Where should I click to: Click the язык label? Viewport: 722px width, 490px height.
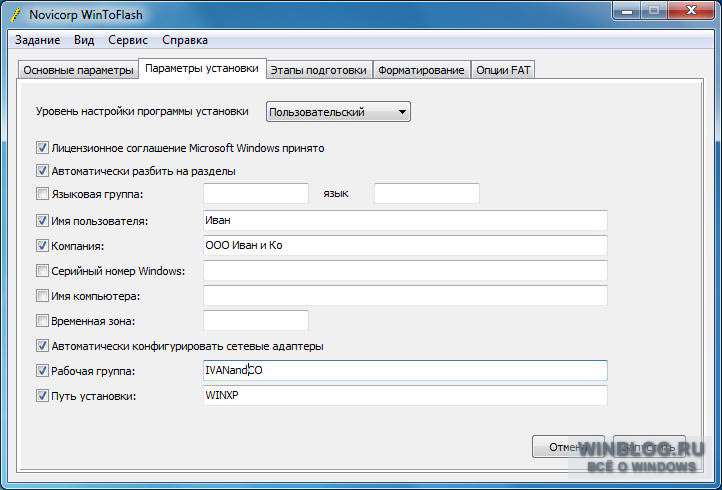pyautogui.click(x=336, y=193)
